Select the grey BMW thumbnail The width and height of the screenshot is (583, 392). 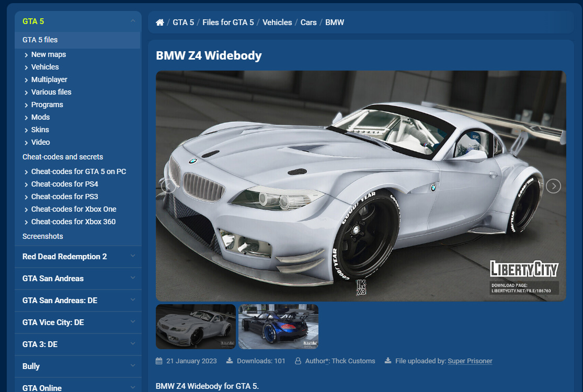(196, 327)
